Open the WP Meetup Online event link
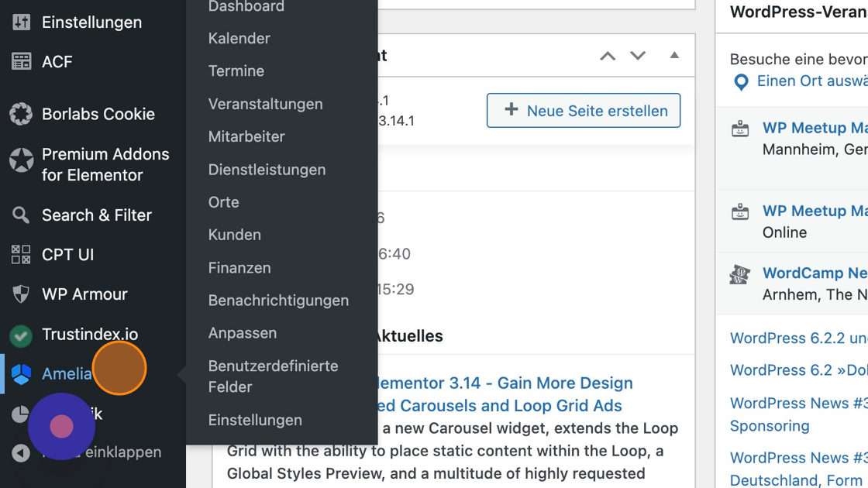 [x=815, y=211]
